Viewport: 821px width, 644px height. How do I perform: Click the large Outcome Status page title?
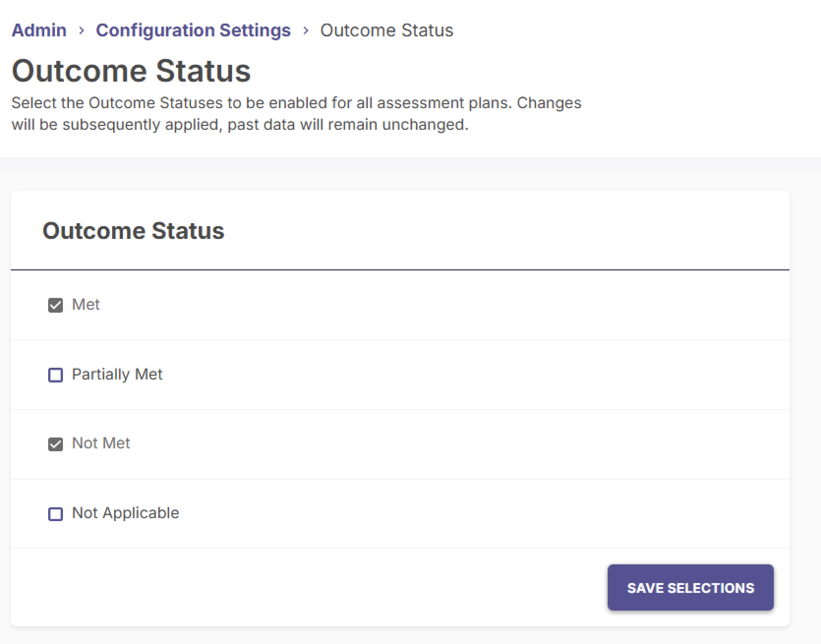point(131,71)
